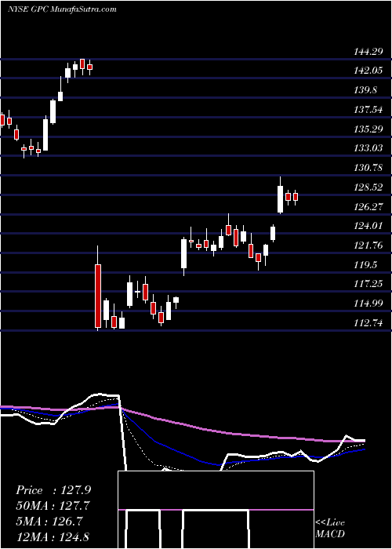Image resolution: width=392 pixels, height=549 pixels.
Task: Select the 117.25 price axis label
Action: tap(368, 284)
